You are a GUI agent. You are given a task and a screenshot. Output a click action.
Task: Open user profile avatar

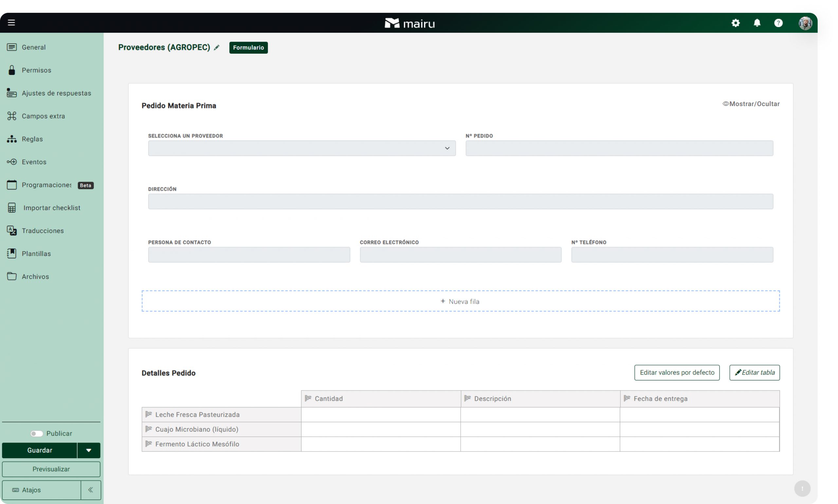click(x=805, y=23)
